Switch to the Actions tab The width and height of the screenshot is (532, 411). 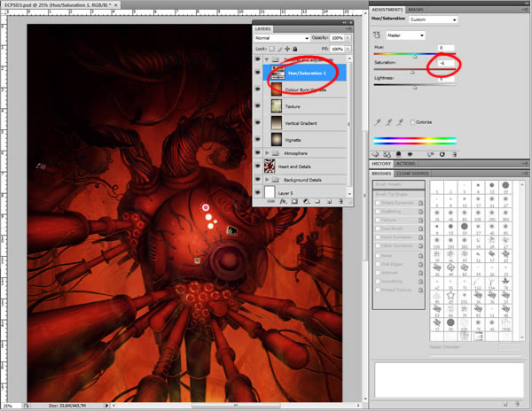click(x=405, y=164)
